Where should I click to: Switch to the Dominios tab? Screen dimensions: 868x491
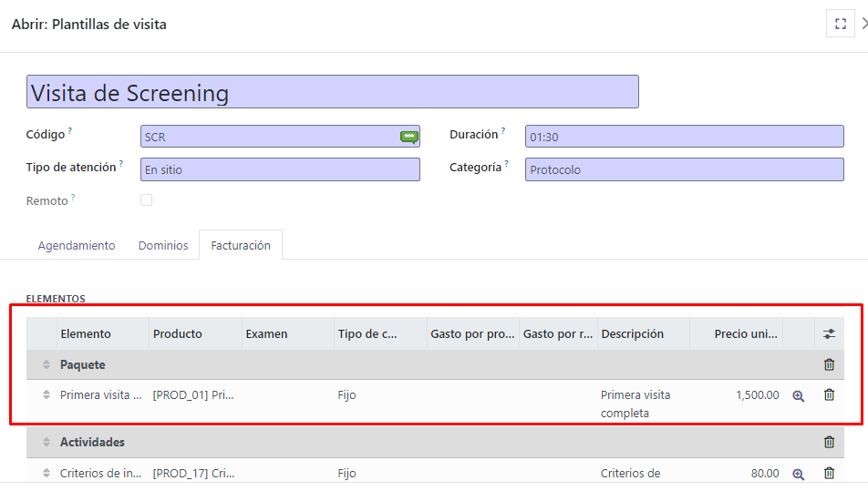click(163, 245)
